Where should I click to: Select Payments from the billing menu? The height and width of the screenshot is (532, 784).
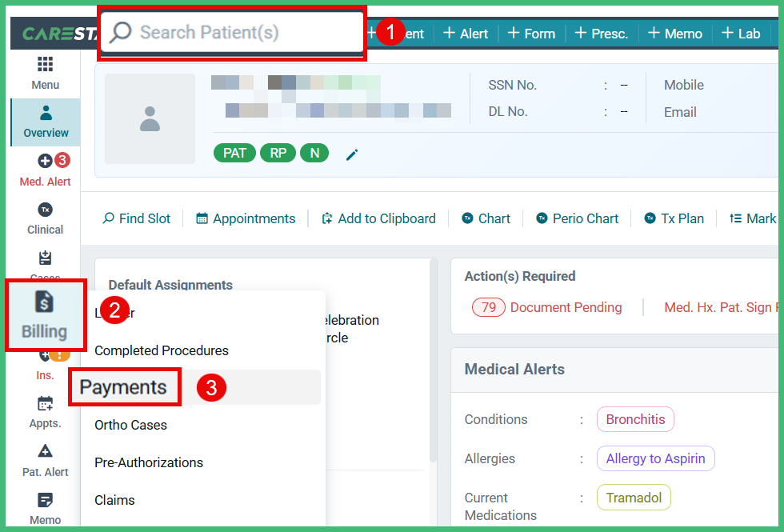pyautogui.click(x=124, y=386)
